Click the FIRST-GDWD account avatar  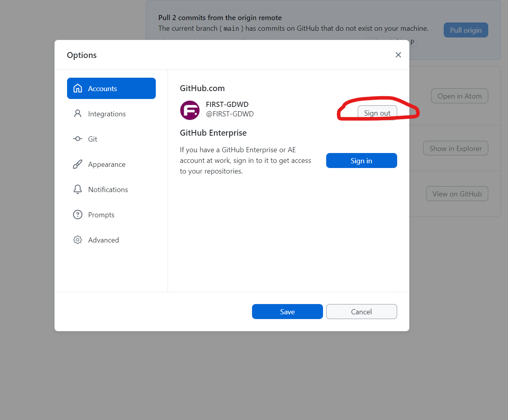[190, 110]
